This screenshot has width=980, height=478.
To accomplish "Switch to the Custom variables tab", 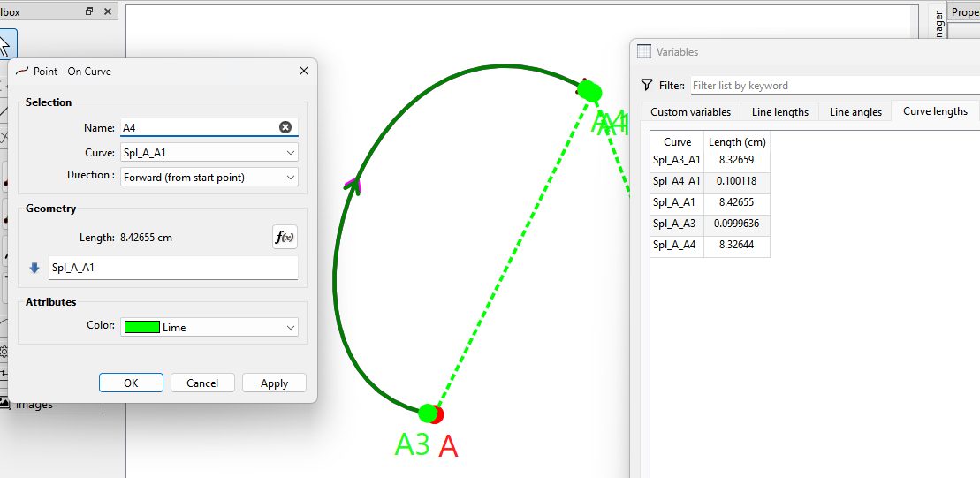I will (x=690, y=111).
